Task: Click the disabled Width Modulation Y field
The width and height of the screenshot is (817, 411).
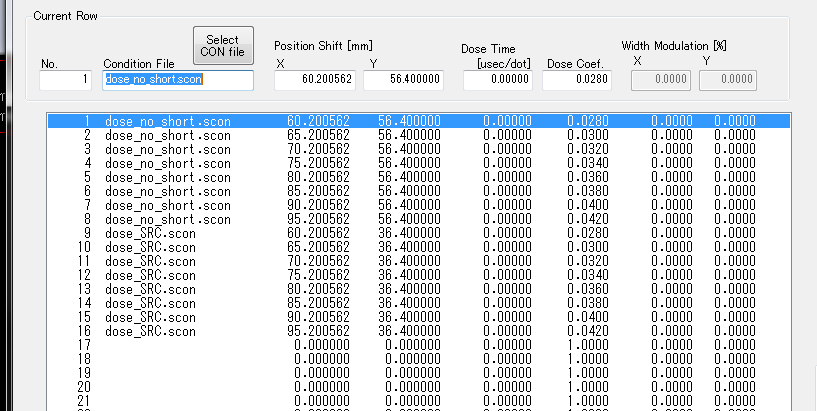Action: pyautogui.click(x=728, y=80)
